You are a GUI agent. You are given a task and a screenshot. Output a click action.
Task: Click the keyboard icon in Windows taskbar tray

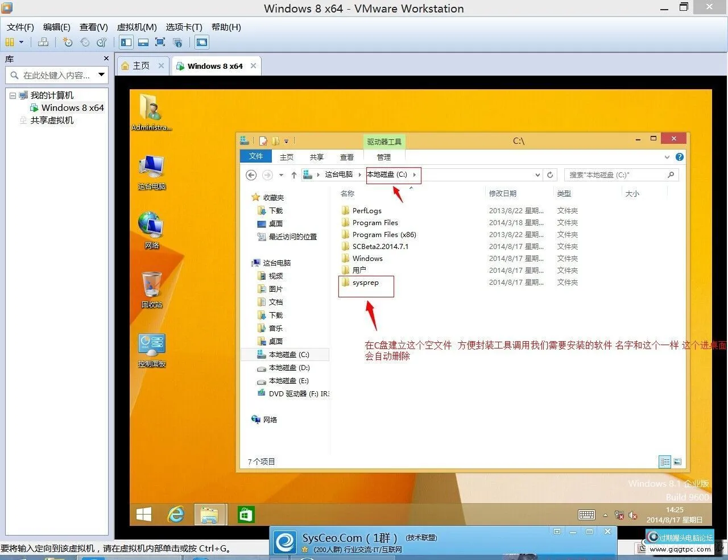click(586, 514)
